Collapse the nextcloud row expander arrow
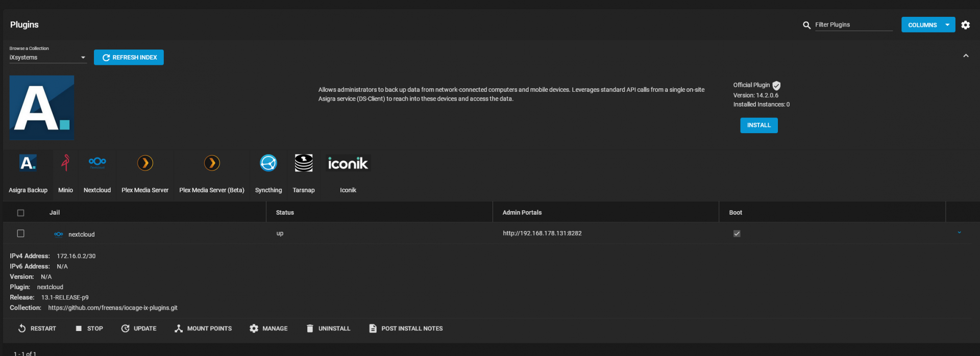This screenshot has height=356, width=980. coord(959,233)
